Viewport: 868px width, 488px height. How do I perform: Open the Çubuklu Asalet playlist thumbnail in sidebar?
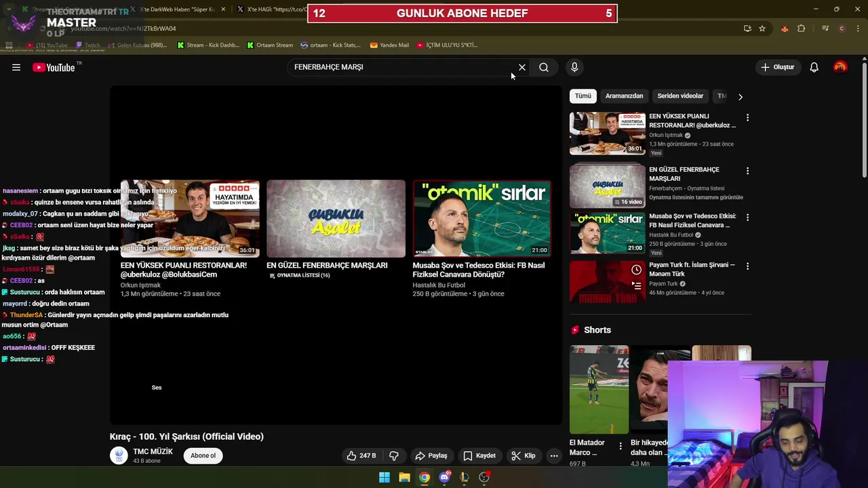608,186
